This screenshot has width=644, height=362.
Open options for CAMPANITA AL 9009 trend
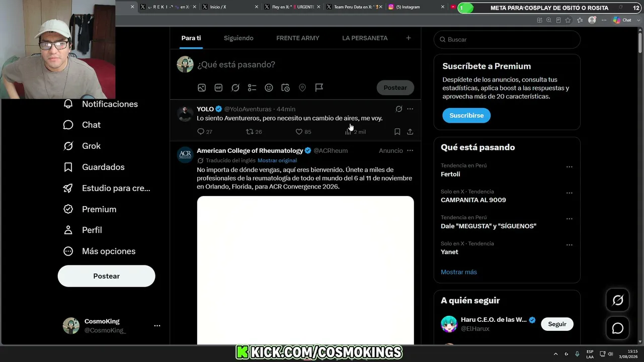click(x=570, y=193)
